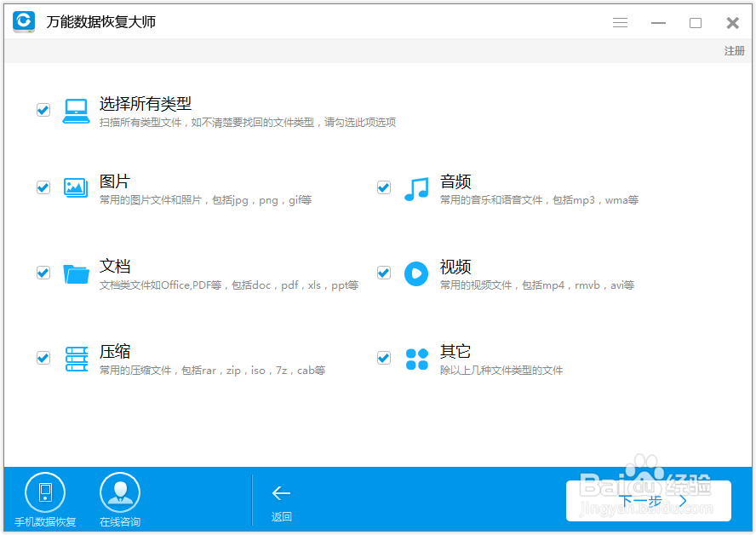Click the 返回 back arrow

(282, 492)
